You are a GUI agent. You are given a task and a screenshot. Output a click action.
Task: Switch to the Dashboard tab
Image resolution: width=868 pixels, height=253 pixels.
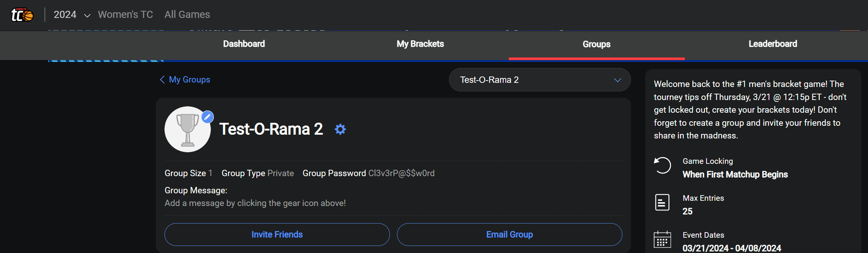click(244, 44)
